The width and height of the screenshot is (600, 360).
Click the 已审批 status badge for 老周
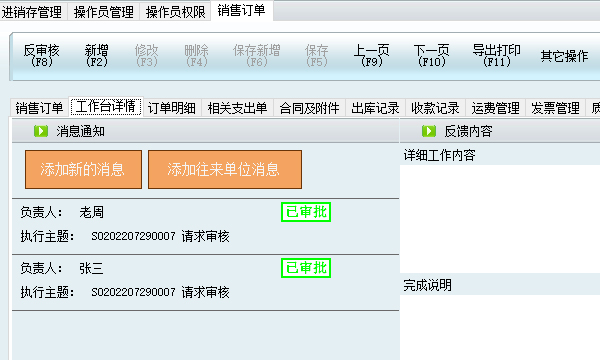[x=306, y=212]
